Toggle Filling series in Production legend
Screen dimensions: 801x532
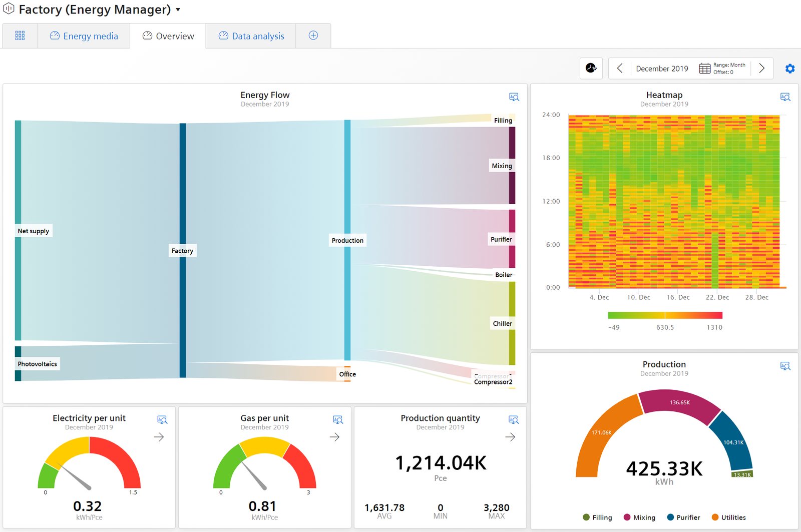(x=597, y=517)
